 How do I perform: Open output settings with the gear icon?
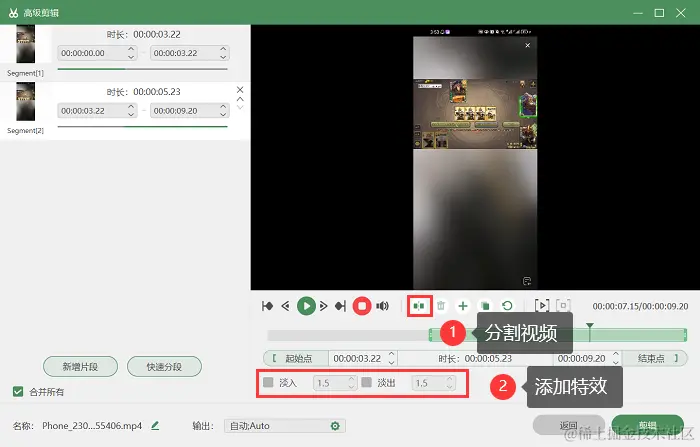(x=335, y=426)
